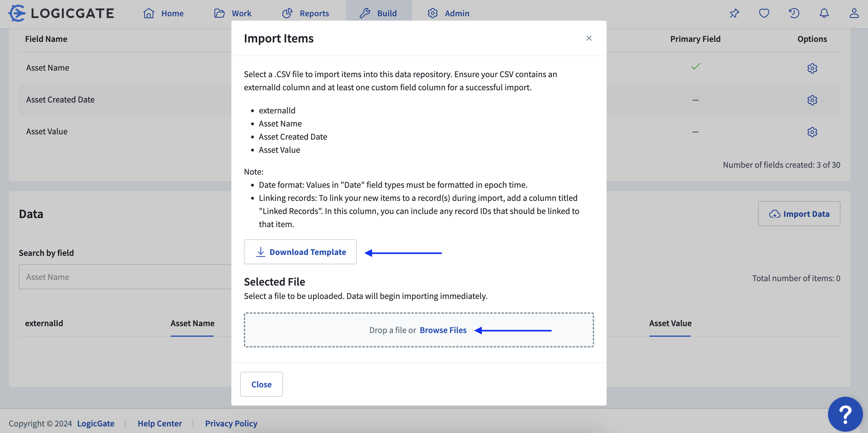Viewport: 868px width, 433px height.
Task: Click Download Template
Action: [300, 252]
